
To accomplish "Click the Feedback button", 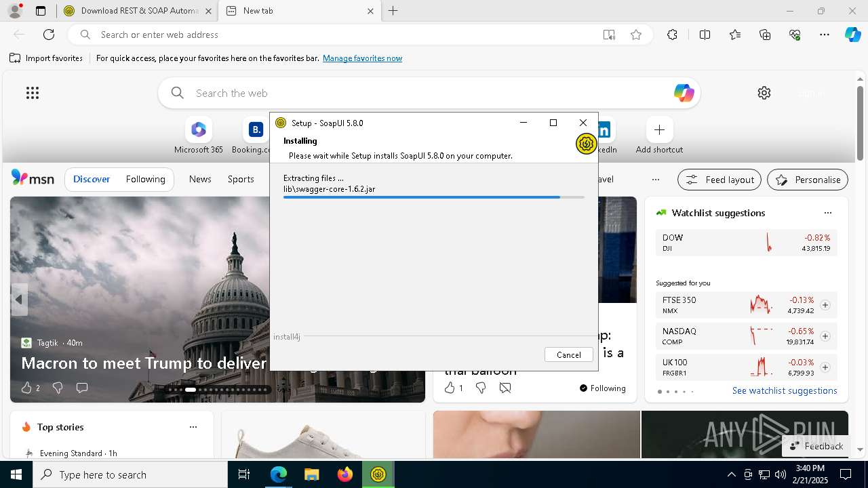I will tap(816, 446).
